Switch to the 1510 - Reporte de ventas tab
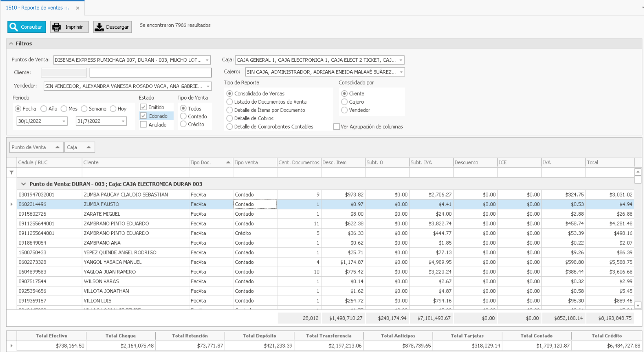 pyautogui.click(x=37, y=8)
